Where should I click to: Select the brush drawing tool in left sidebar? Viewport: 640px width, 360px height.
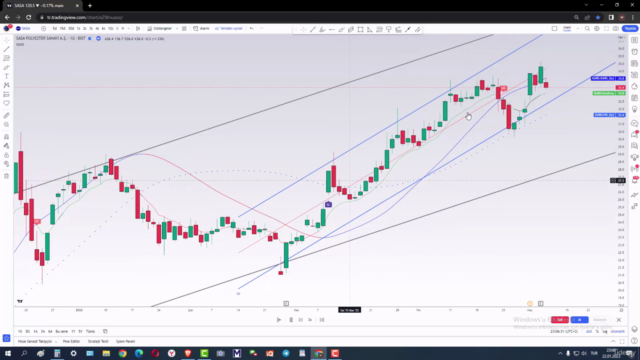click(7, 67)
